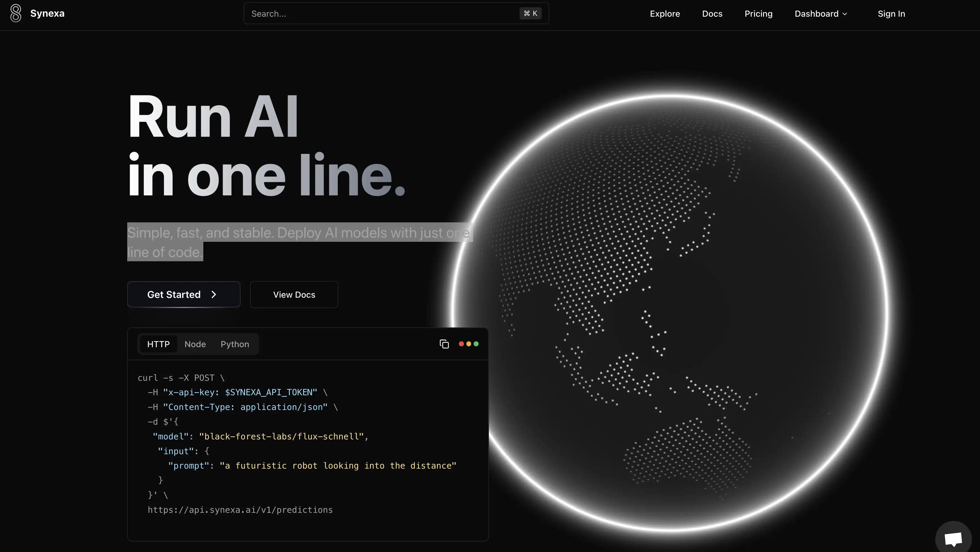Click the red dot on code window
Image resolution: width=980 pixels, height=552 pixels.
[461, 344]
